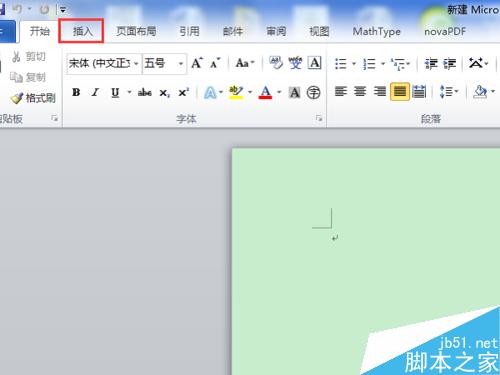Open the 页面布局 tab
500x375 pixels.
136,31
